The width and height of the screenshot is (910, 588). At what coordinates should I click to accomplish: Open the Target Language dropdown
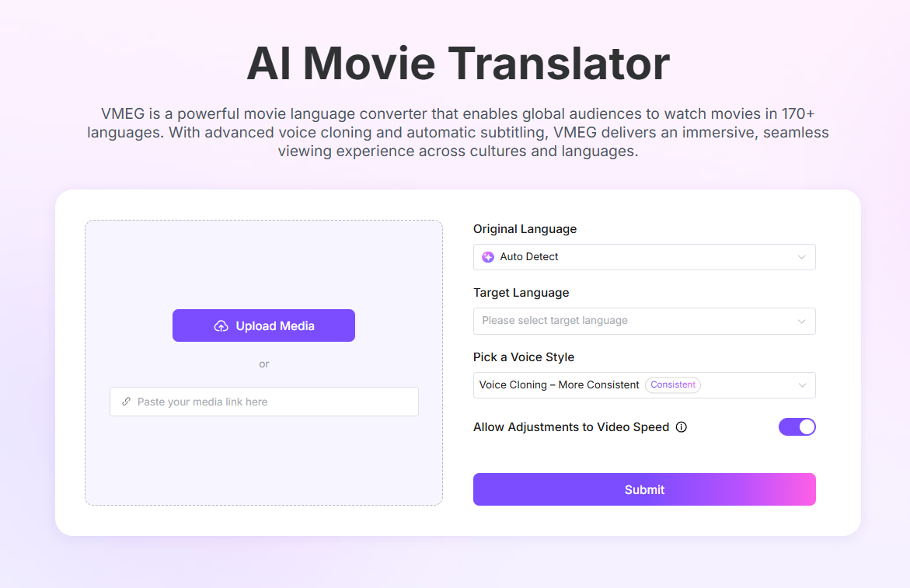tap(644, 321)
